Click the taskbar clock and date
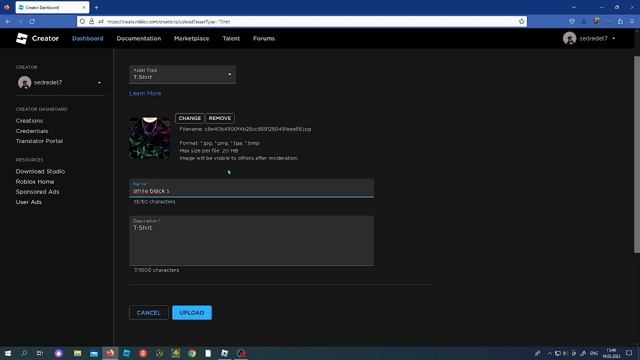The height and width of the screenshot is (360, 640). click(611, 353)
